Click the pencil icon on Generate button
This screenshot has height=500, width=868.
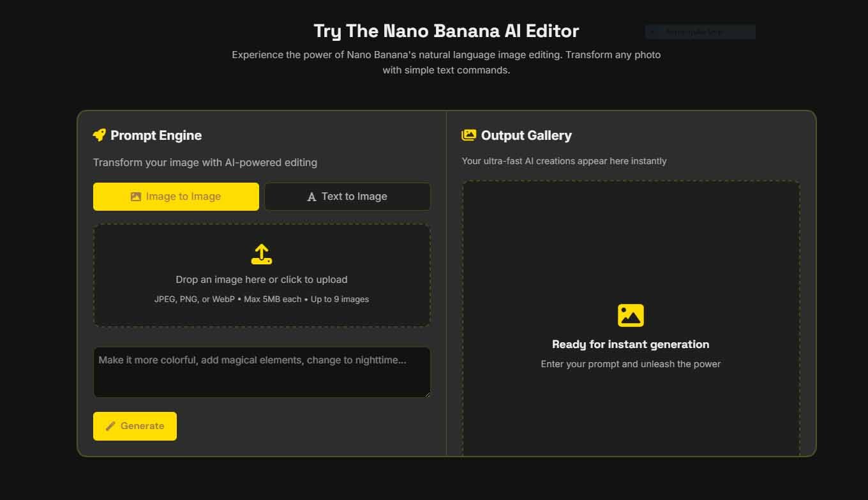tap(110, 426)
